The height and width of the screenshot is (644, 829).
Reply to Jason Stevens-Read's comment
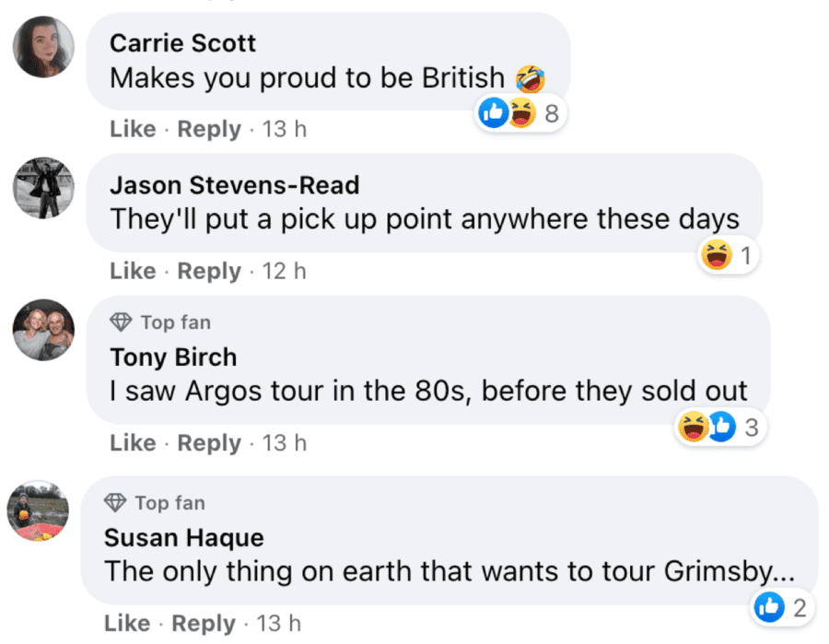[209, 271]
